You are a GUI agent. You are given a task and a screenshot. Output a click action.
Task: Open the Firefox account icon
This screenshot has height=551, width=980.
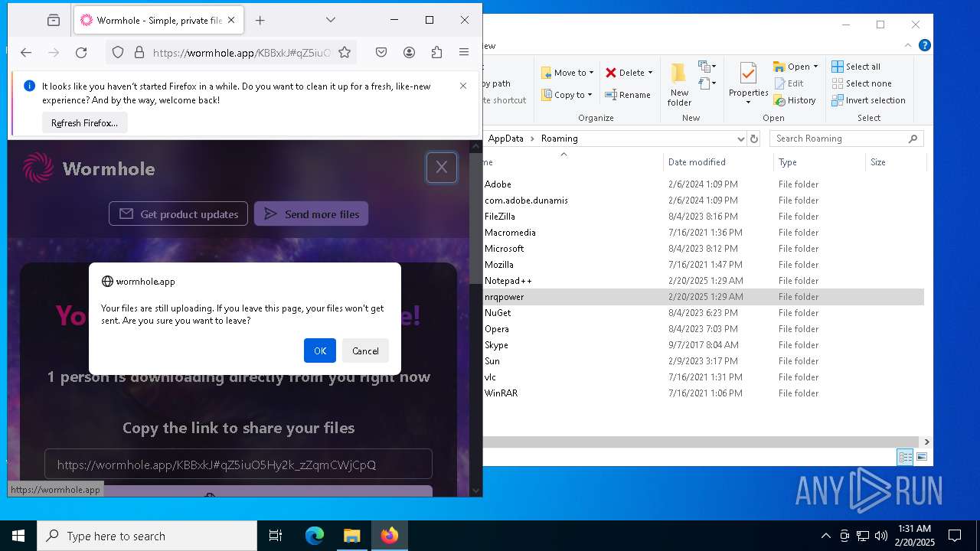click(409, 52)
